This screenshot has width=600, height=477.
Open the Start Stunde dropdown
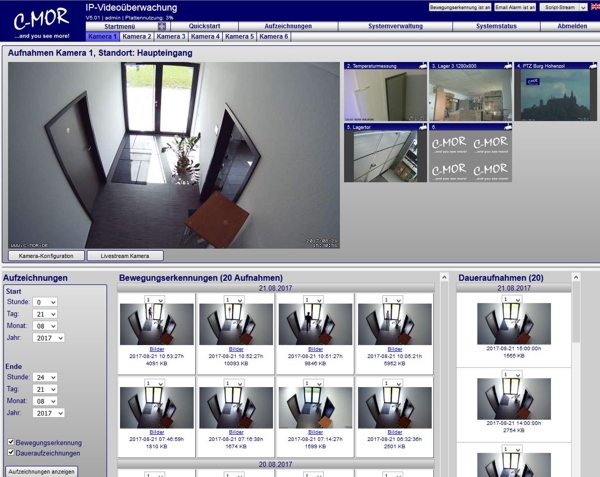(45, 302)
